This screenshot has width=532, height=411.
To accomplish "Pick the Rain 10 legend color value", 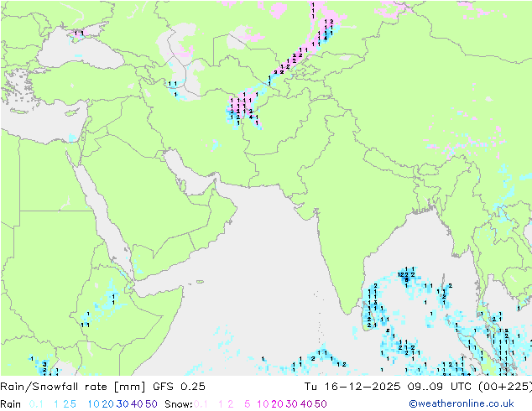I will 94,404.
